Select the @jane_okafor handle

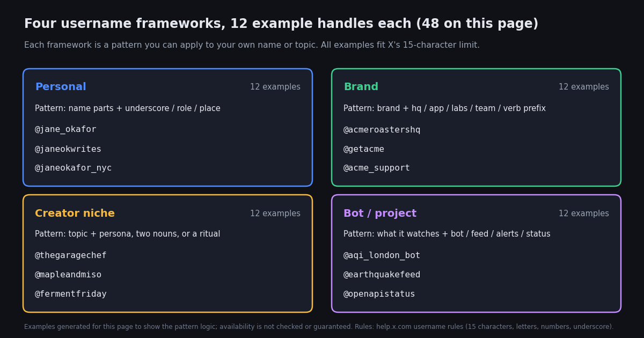point(65,130)
